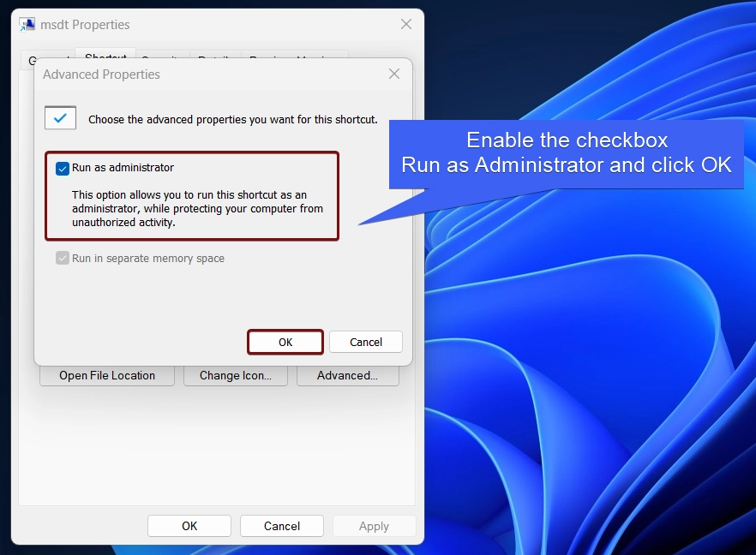Uncheck the Run as administrator checkbox

[63, 168]
